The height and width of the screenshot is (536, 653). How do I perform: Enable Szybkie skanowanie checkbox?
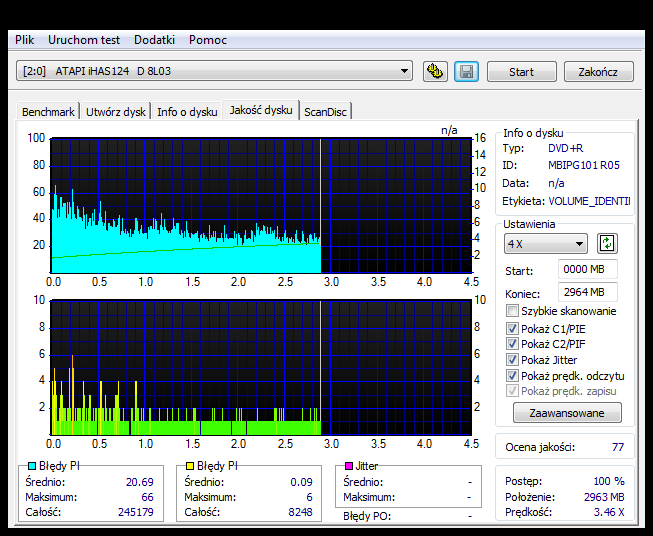(x=512, y=311)
